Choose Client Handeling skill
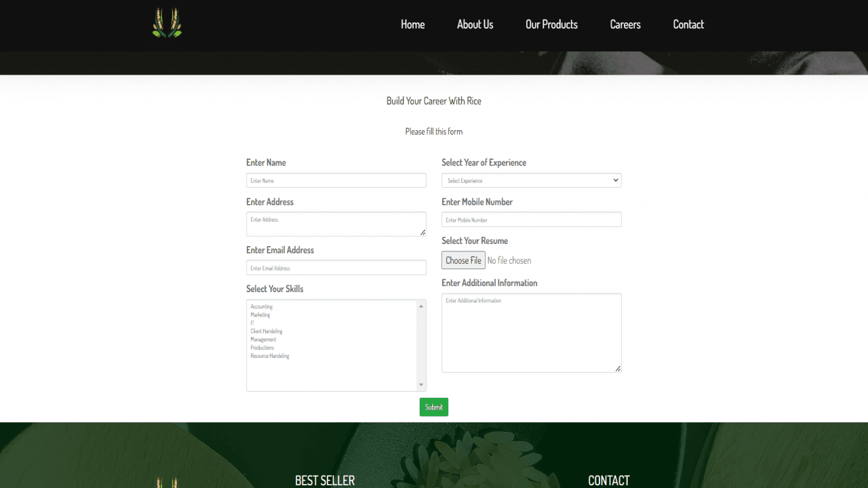This screenshot has width=868, height=488. 333,331
